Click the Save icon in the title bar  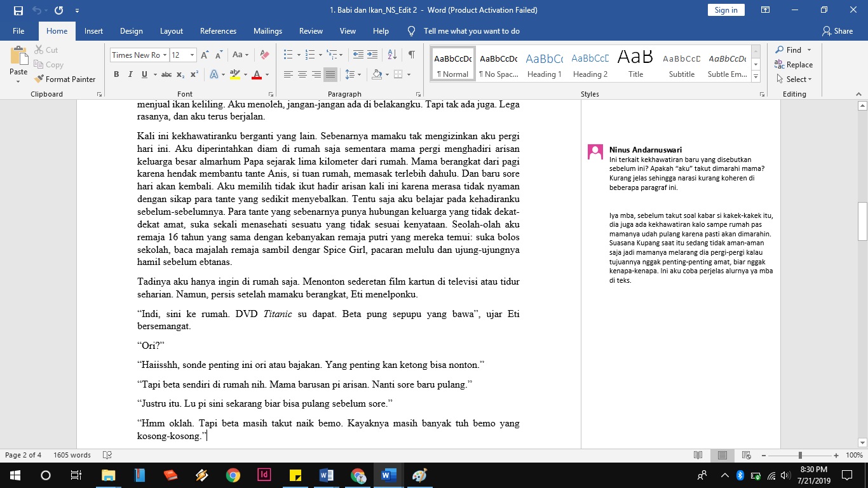[x=18, y=10]
